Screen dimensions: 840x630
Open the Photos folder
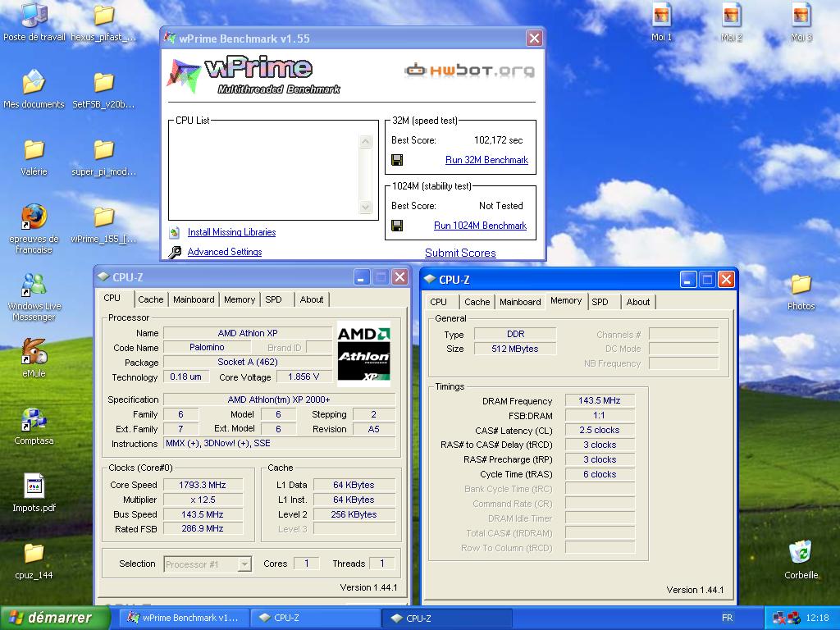pos(801,284)
